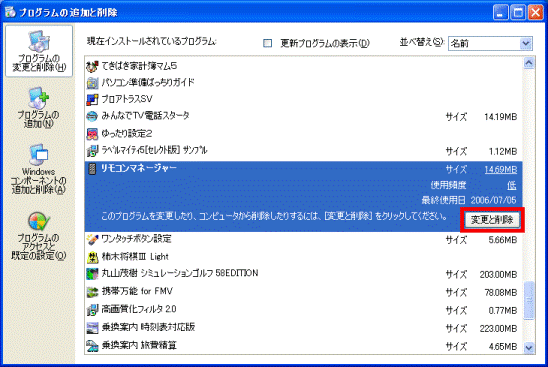Click the リモコンマネージャー program name

coord(139,168)
